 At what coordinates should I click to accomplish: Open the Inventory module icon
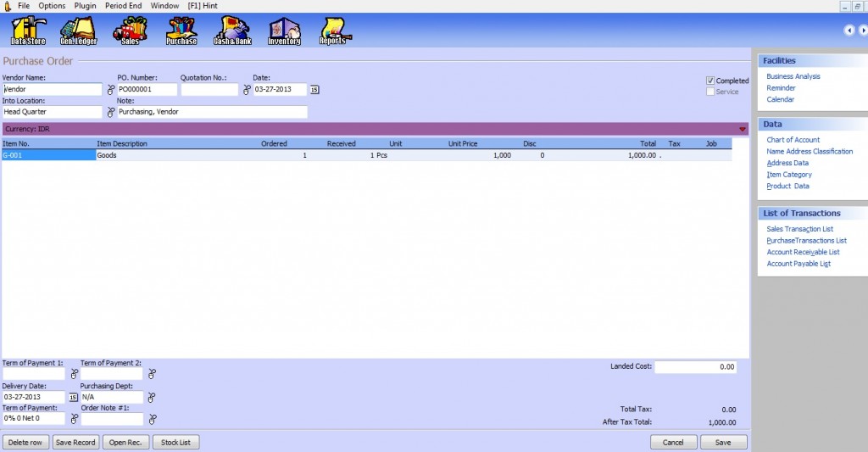284,31
